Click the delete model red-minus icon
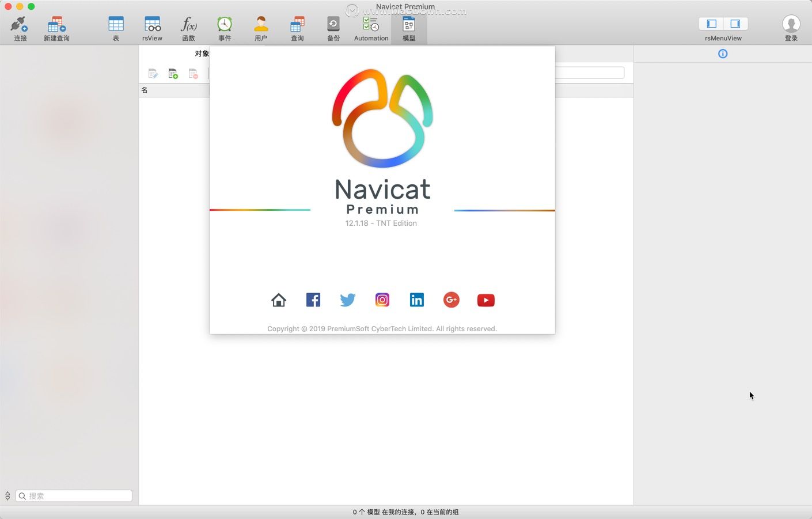The width and height of the screenshot is (812, 519). tap(193, 74)
